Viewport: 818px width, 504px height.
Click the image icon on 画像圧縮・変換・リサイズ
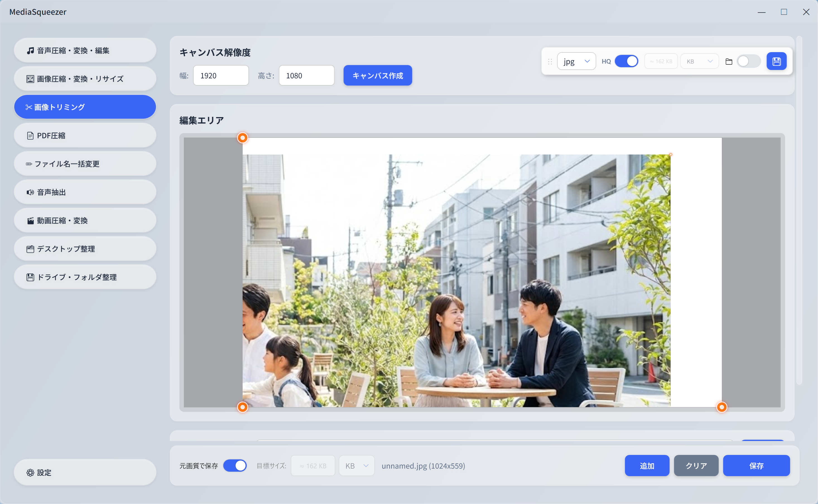[30, 79]
